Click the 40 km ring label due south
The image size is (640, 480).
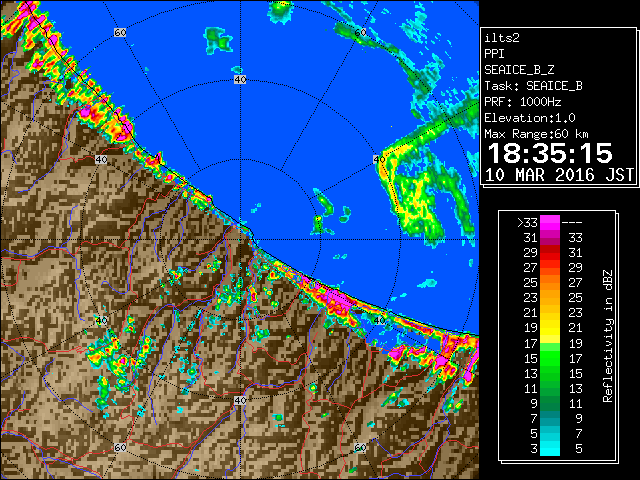click(240, 400)
